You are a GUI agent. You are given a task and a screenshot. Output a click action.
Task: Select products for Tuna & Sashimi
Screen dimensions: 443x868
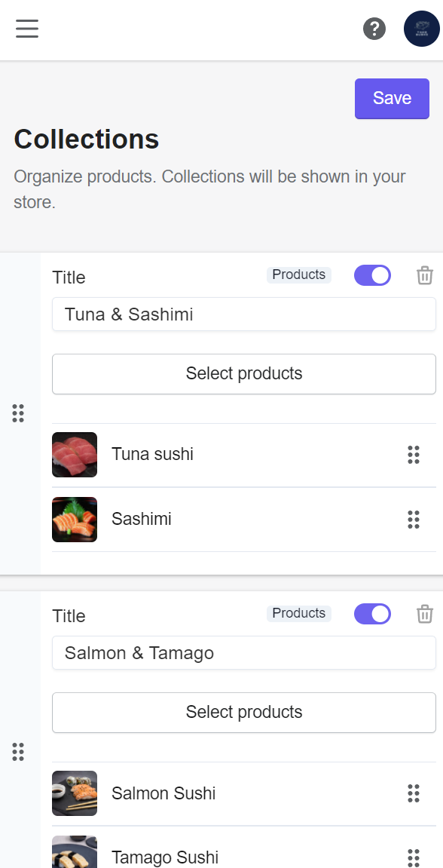pos(244,374)
